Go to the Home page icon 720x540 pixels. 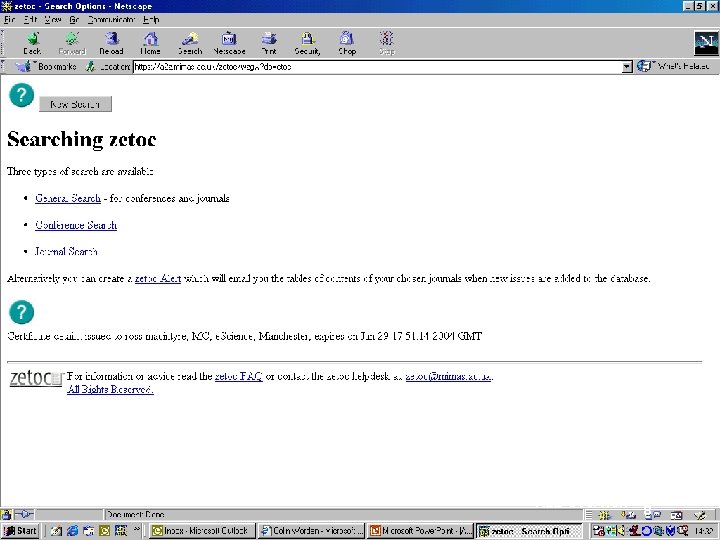point(150,44)
